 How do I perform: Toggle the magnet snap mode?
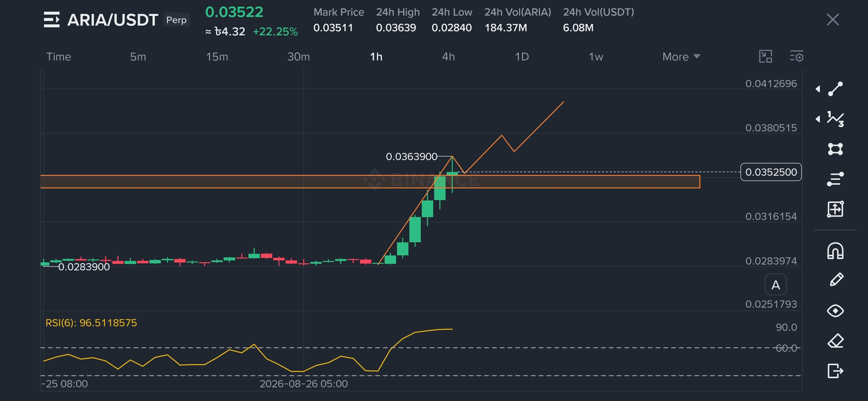[x=835, y=251]
